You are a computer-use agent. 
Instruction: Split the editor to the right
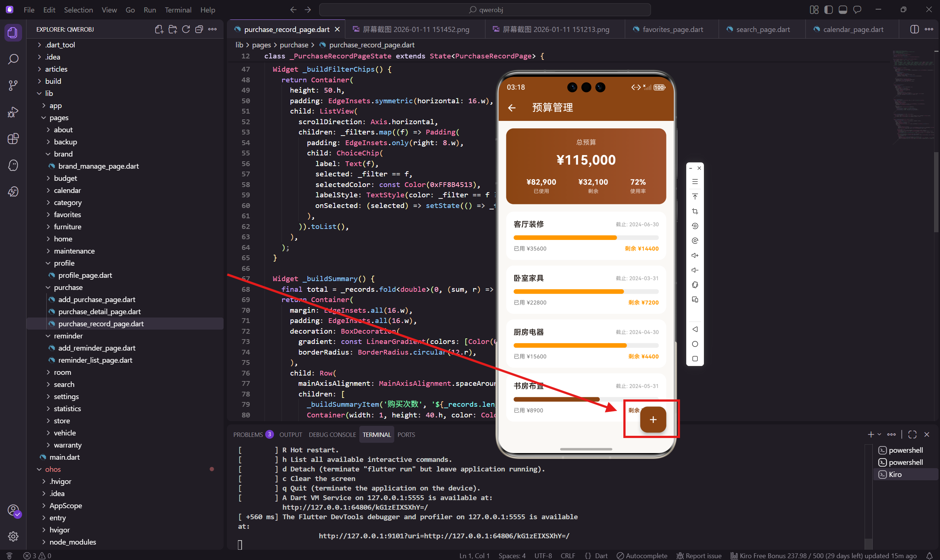[914, 29]
